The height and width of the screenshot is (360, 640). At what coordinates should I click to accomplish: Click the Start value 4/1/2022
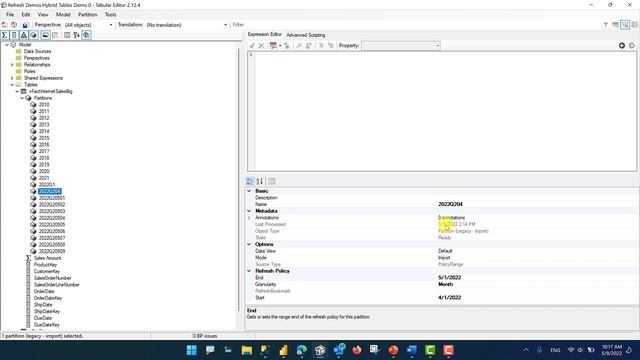point(449,298)
